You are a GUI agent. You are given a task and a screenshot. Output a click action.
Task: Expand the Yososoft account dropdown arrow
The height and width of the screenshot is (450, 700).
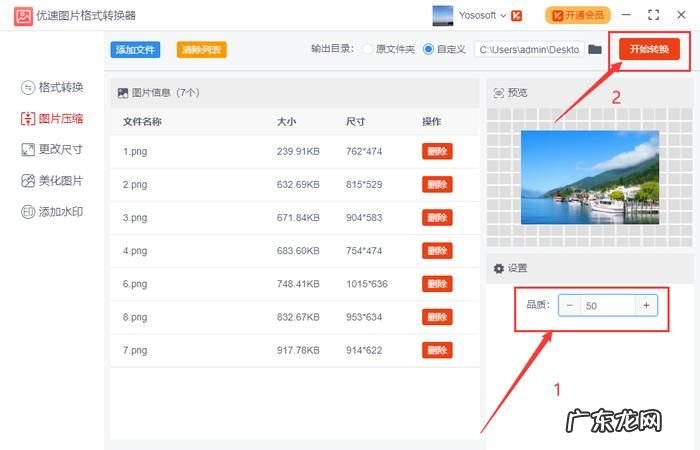click(503, 16)
